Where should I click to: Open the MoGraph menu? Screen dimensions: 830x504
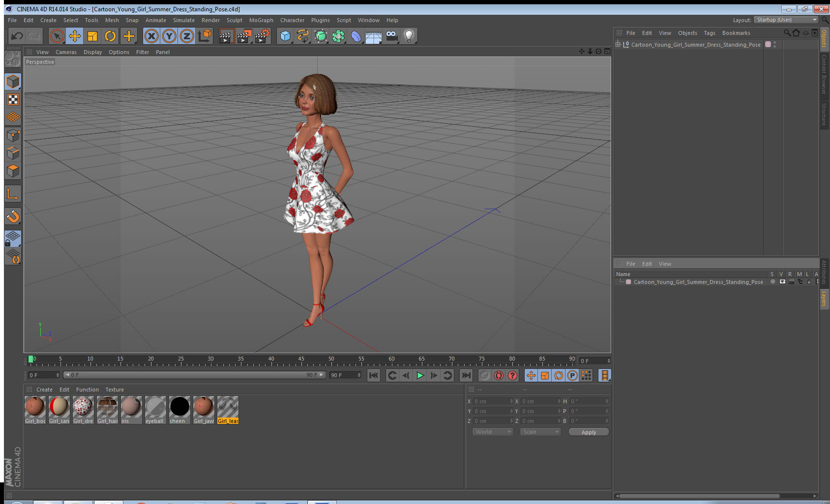tap(261, 20)
